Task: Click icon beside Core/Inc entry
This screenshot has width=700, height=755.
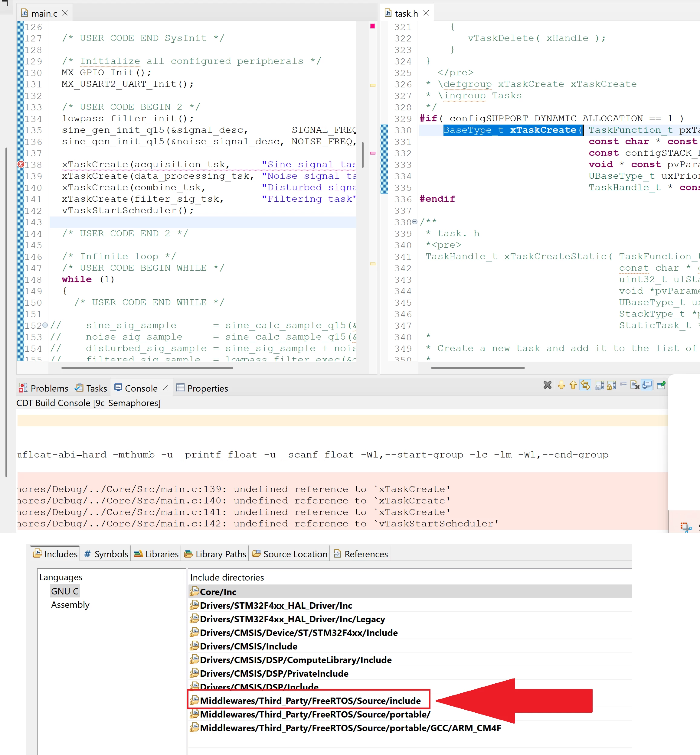Action: point(194,591)
